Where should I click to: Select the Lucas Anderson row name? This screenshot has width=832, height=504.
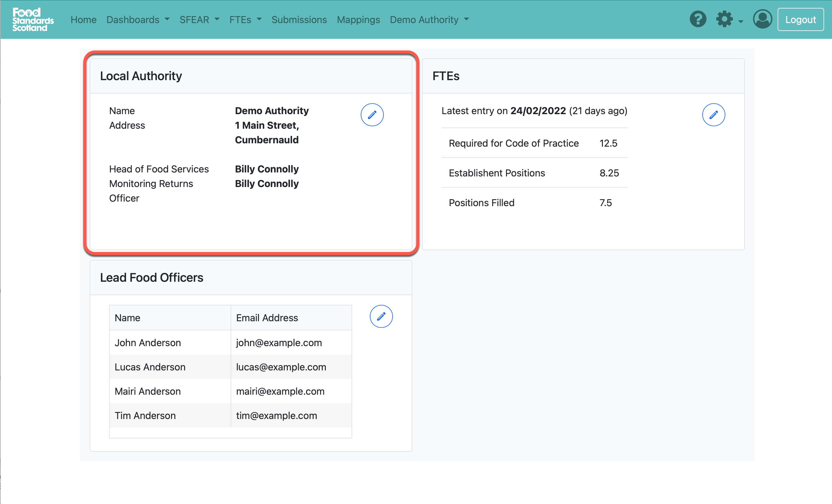[x=150, y=367]
